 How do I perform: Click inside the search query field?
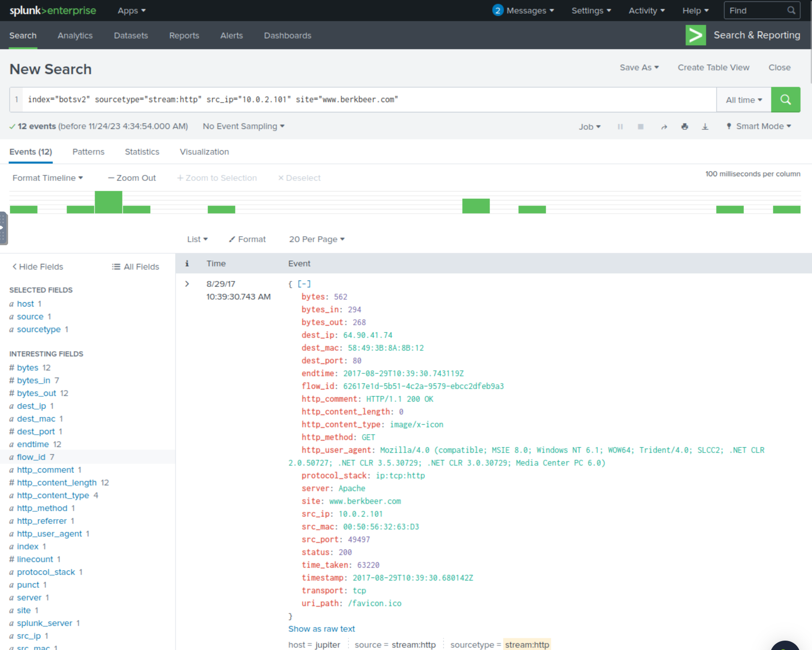tap(369, 100)
